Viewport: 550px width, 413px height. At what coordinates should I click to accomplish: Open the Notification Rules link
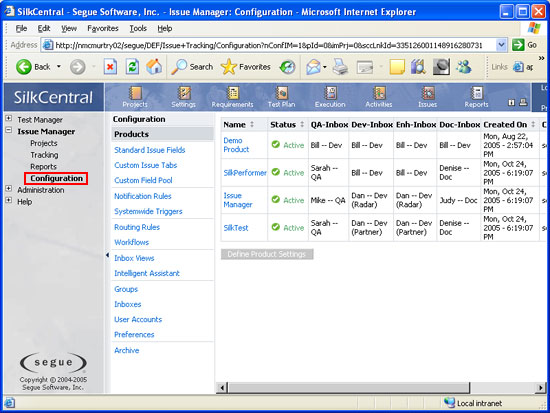tap(143, 196)
